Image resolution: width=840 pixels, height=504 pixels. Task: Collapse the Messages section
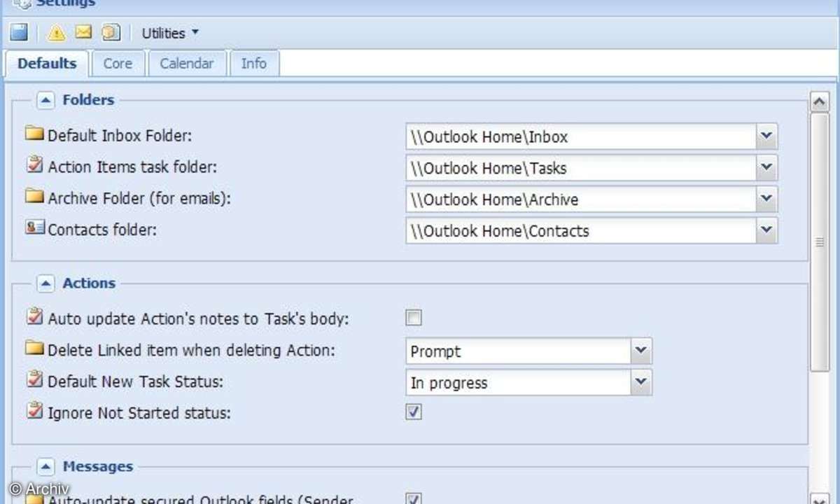click(x=45, y=467)
